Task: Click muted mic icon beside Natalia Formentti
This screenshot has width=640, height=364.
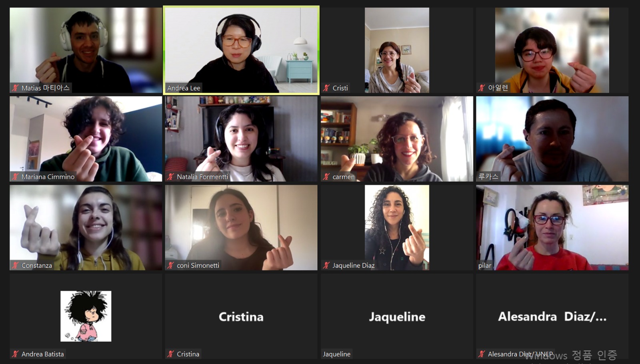Action: (171, 177)
